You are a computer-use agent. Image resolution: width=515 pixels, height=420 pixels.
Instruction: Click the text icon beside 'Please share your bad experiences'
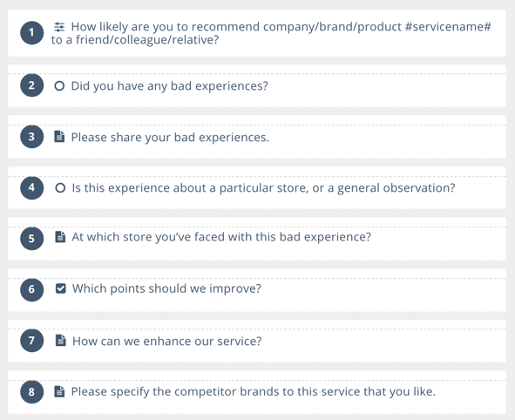pyautogui.click(x=59, y=137)
